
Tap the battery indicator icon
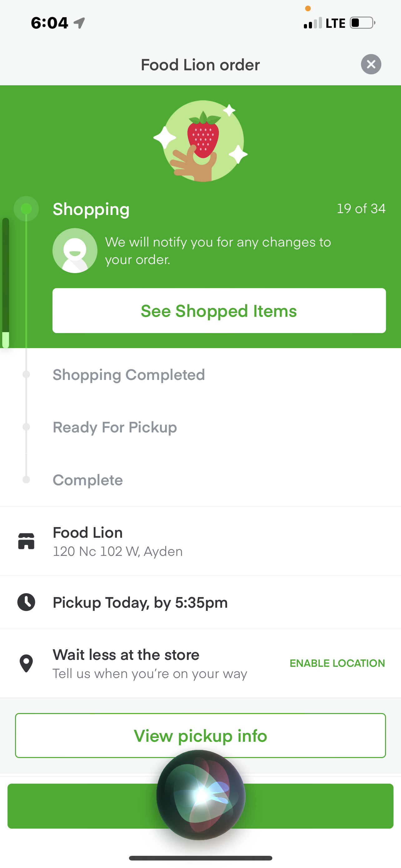tap(362, 23)
